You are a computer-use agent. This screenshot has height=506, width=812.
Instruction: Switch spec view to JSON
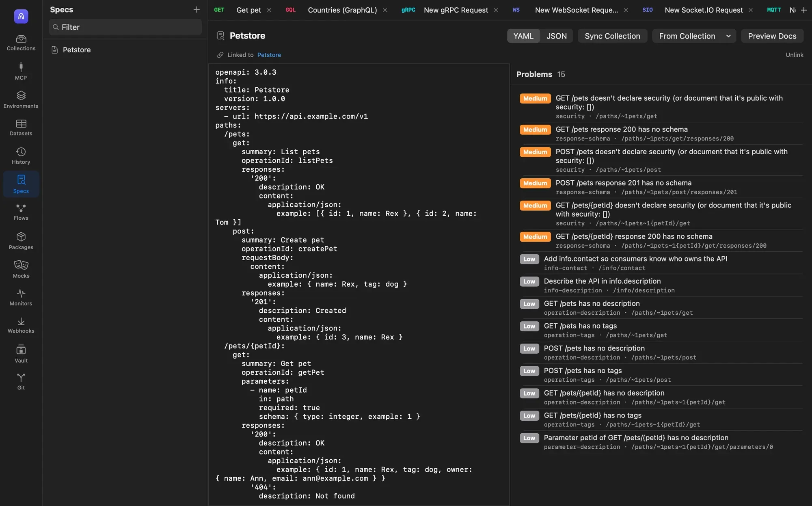[x=557, y=36]
